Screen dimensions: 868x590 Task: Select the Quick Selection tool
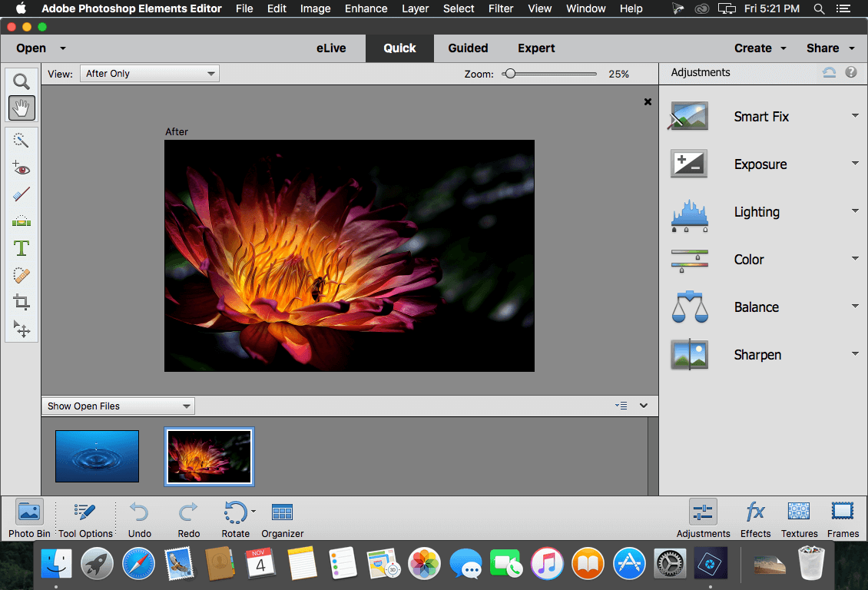pos(22,140)
